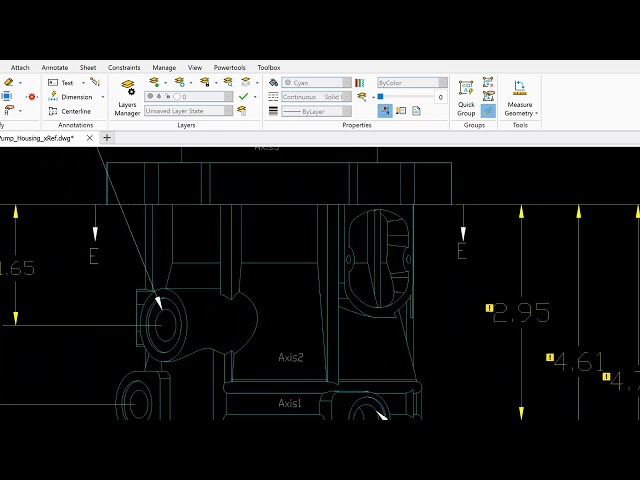Click the Quick Group tool
Viewport: 640px width, 480px height.
[466, 98]
